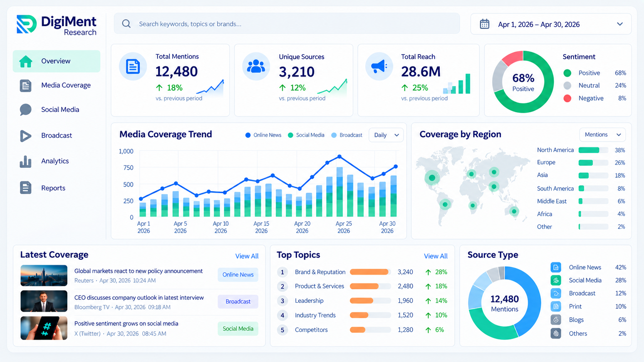Toggle the Social Media series in chart legend
Image resolution: width=644 pixels, height=362 pixels.
306,135
